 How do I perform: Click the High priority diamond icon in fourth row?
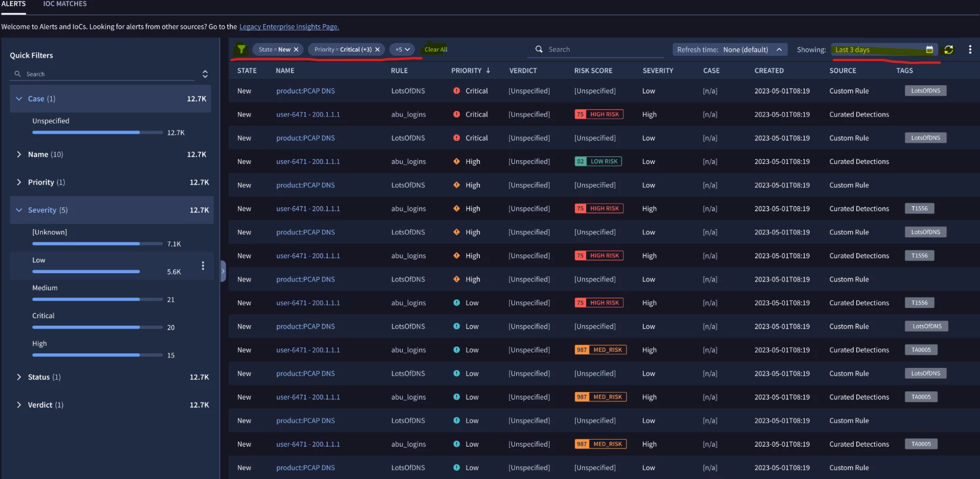(x=456, y=162)
